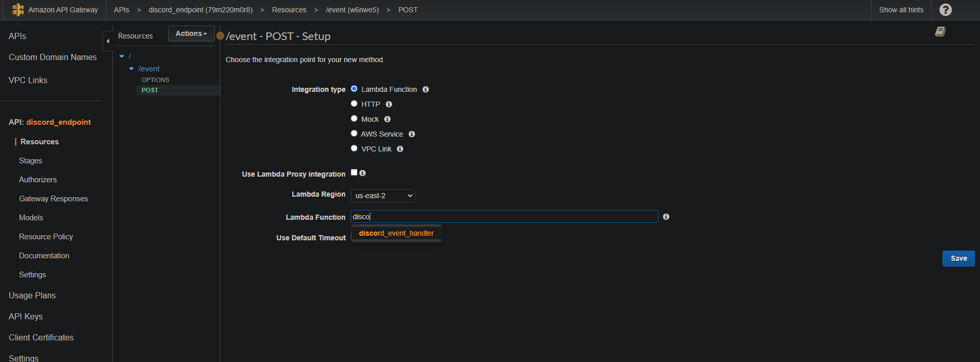Select the OPTIONS method in resource tree
This screenshot has width=980, height=362.
(155, 80)
